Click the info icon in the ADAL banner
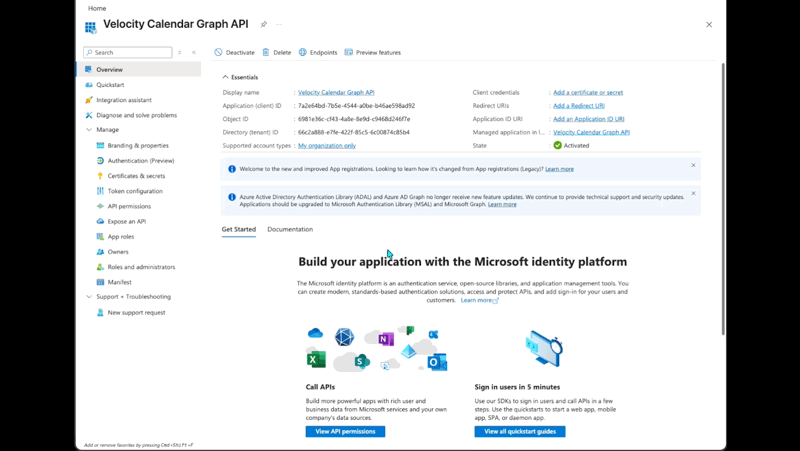 pyautogui.click(x=232, y=197)
